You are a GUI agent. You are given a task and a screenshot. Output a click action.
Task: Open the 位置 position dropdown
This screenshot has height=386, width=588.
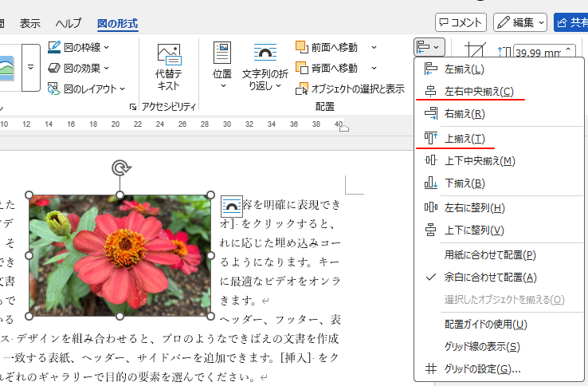click(222, 65)
